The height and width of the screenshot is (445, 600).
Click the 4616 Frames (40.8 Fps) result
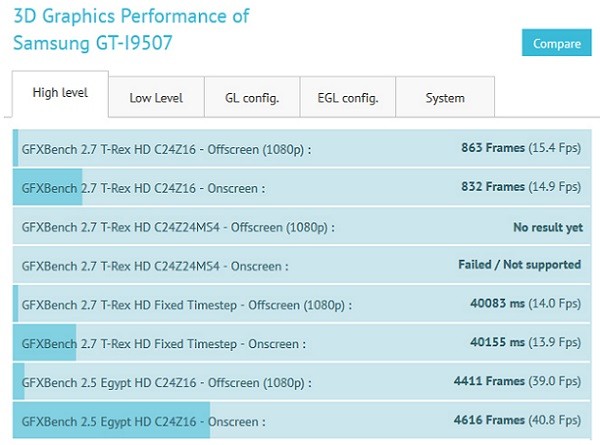click(517, 420)
